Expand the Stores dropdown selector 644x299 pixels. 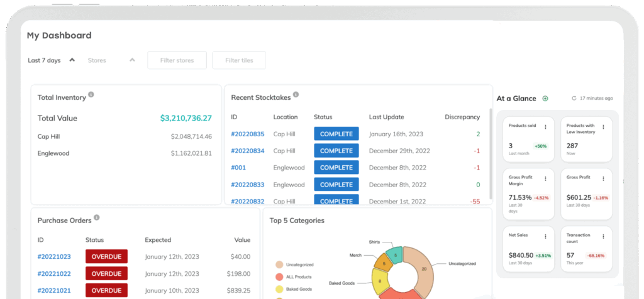(x=132, y=60)
